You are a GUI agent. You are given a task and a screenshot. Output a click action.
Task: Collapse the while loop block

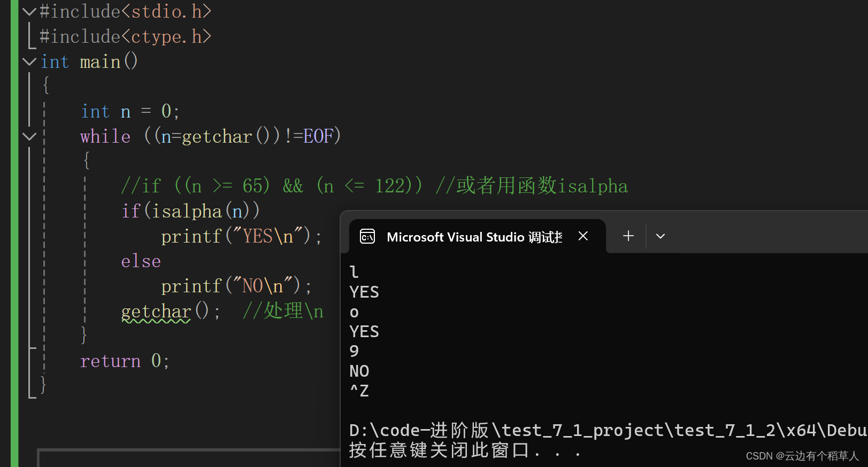[x=29, y=136]
